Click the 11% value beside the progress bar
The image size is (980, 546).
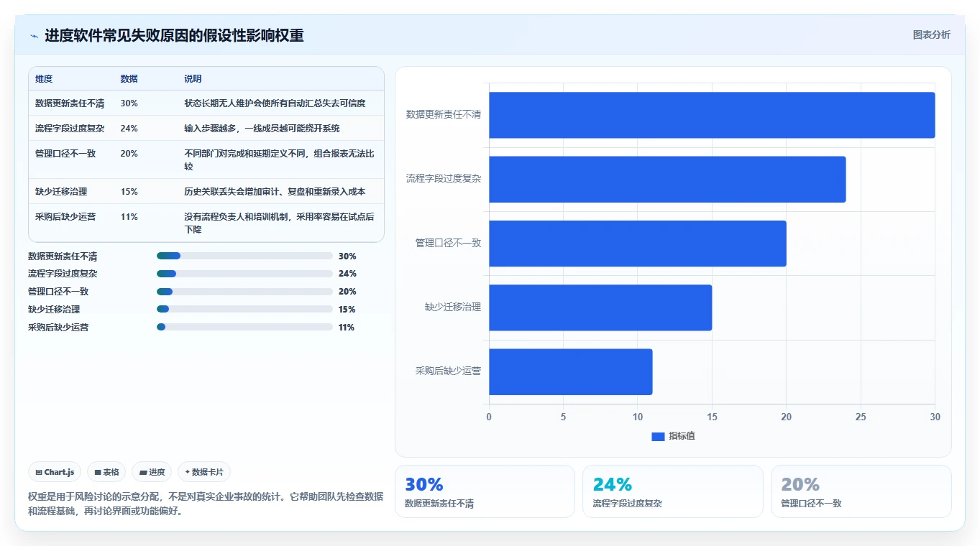347,328
